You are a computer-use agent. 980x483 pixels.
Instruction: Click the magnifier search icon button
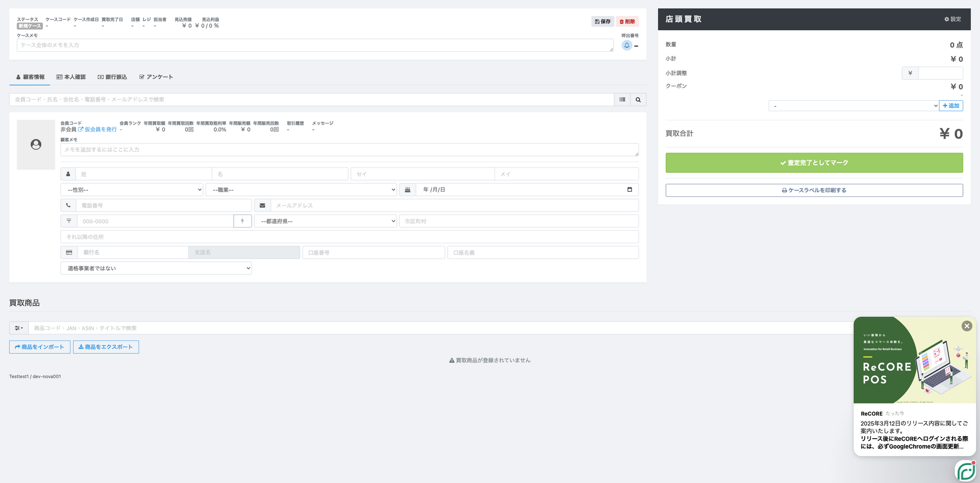pyautogui.click(x=638, y=100)
